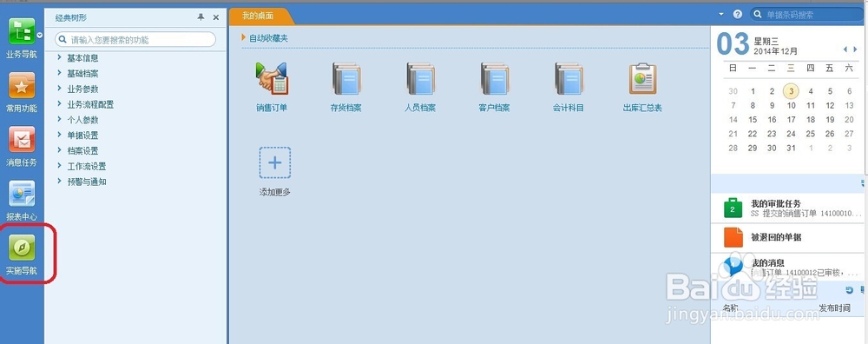Click 出库汇总表 label text

[x=642, y=108]
